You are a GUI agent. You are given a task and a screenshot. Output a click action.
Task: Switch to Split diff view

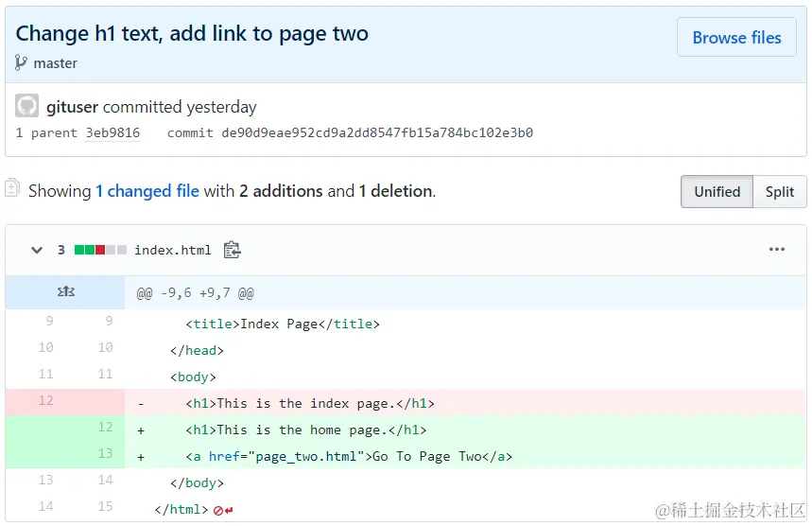779,192
